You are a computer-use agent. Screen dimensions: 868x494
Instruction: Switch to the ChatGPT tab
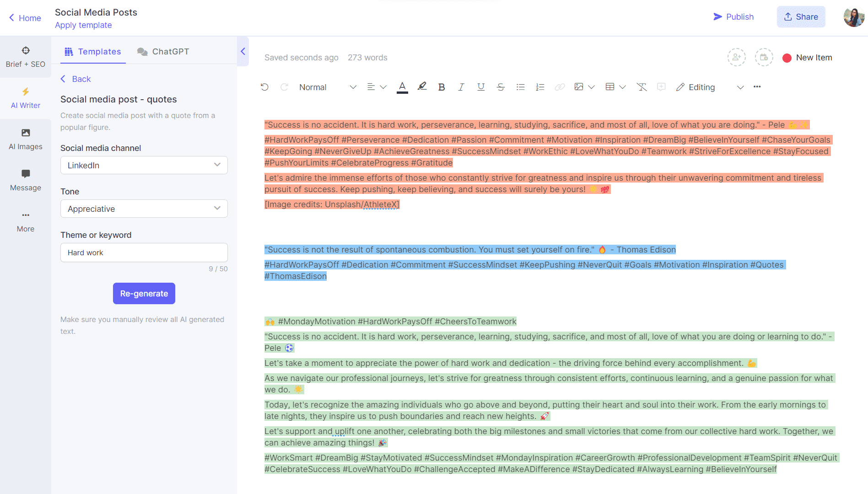click(163, 52)
